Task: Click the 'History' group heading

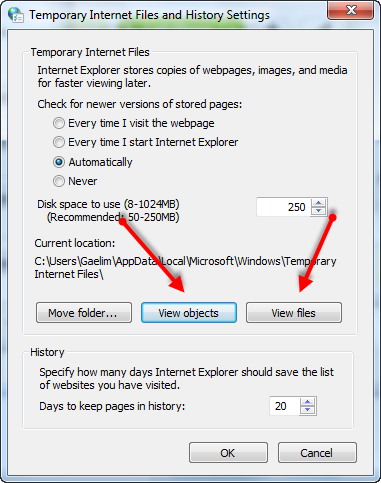Action: pyautogui.click(x=47, y=352)
